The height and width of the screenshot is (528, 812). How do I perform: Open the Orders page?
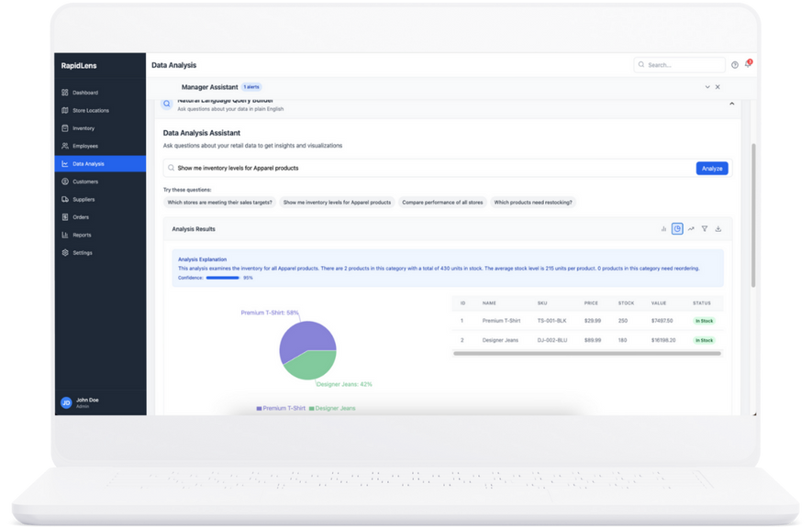pos(100,217)
